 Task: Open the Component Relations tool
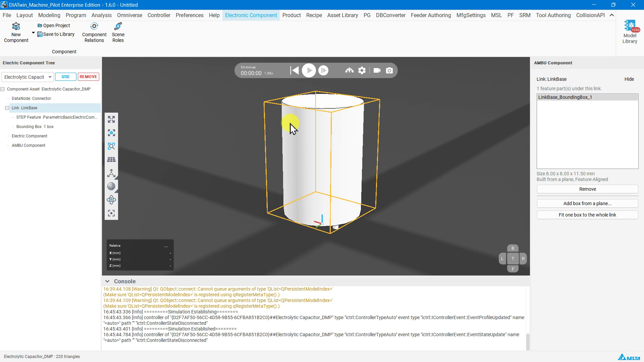point(94,33)
